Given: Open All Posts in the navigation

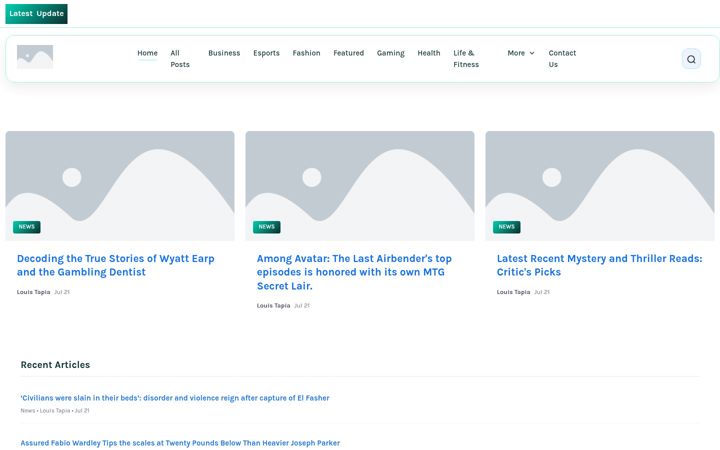Looking at the screenshot, I should coord(180,59).
